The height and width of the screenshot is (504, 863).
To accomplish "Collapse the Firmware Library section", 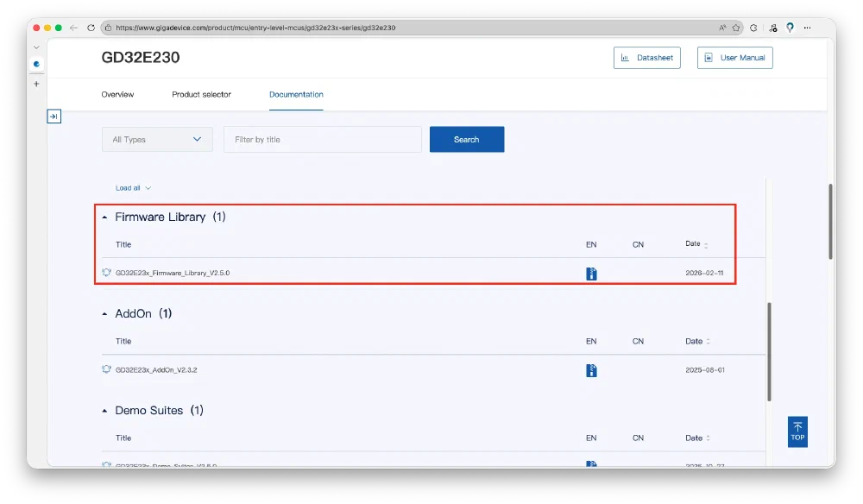I will (x=106, y=217).
